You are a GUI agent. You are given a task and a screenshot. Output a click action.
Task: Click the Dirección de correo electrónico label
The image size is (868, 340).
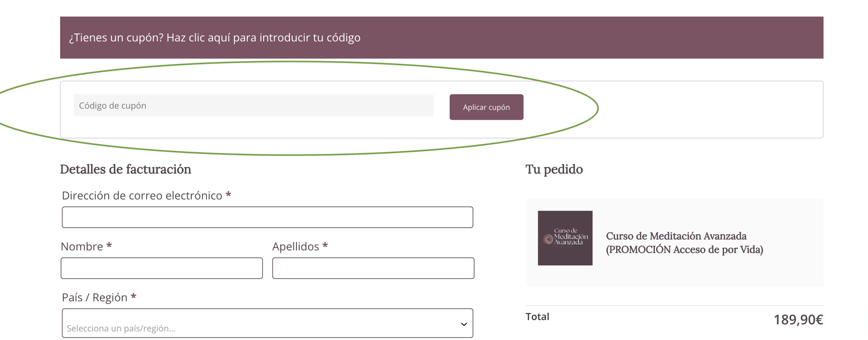(142, 195)
